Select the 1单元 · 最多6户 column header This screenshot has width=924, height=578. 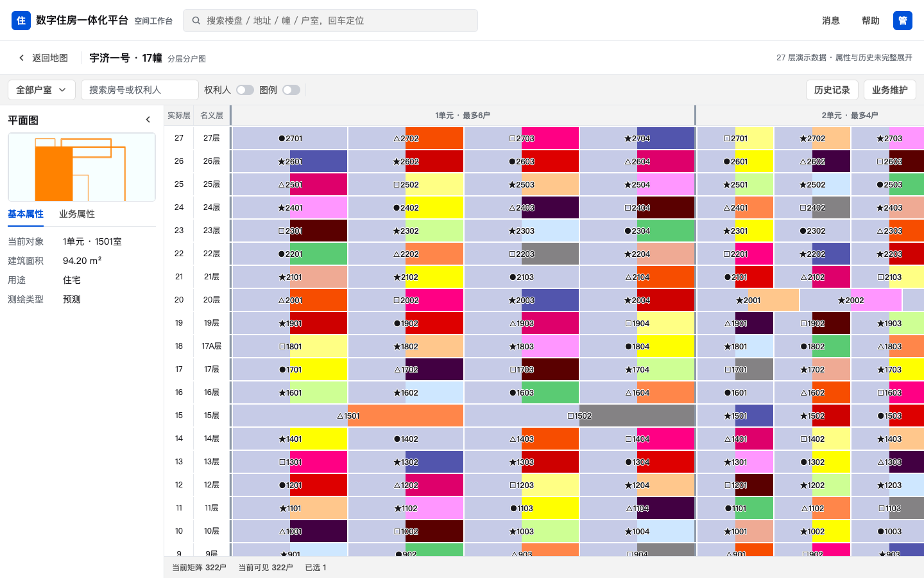point(463,116)
